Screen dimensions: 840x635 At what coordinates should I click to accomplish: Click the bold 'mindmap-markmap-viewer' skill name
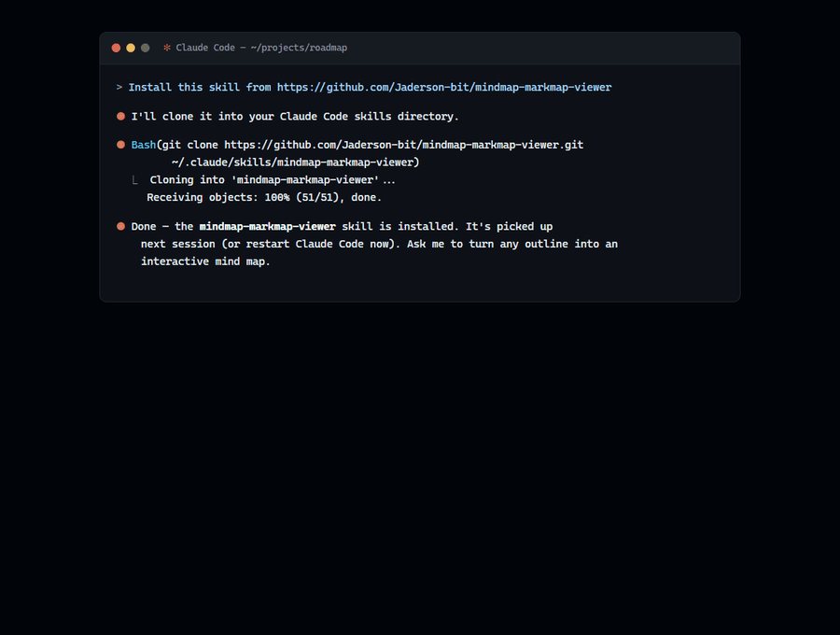click(267, 227)
